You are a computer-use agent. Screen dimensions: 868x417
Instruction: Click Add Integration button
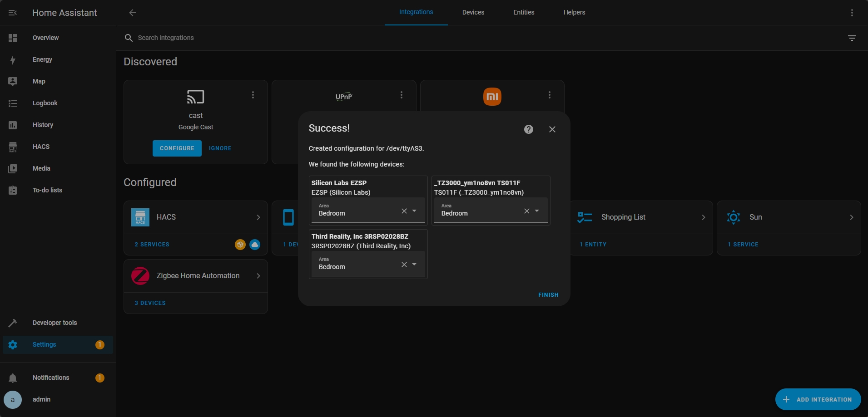[818, 399]
